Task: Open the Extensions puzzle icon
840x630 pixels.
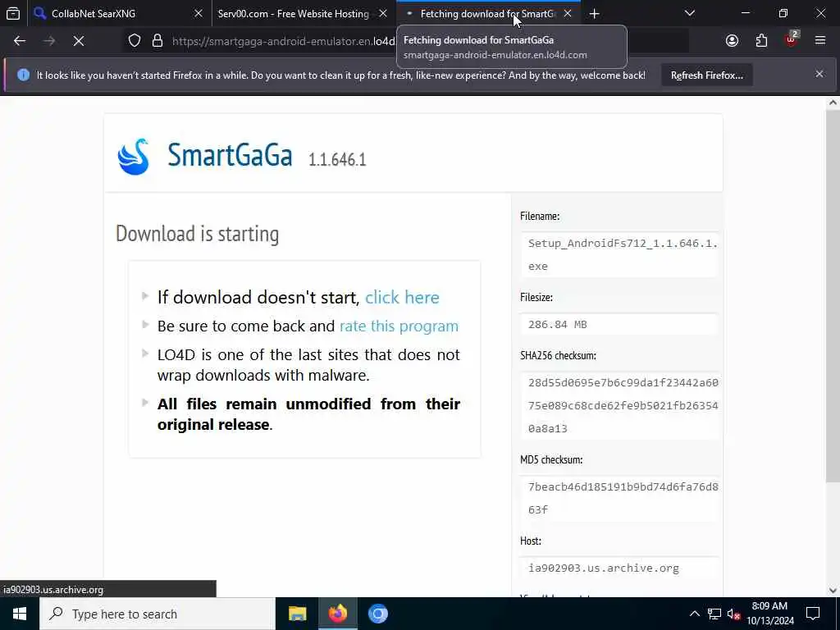Action: tap(762, 41)
